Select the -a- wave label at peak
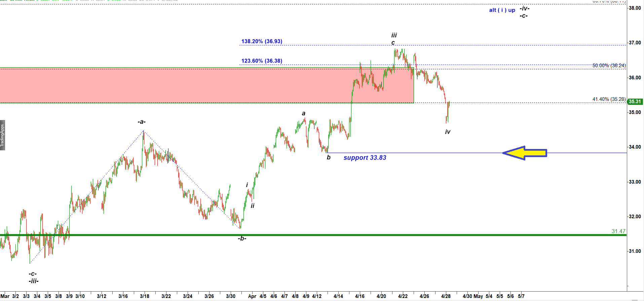644x301 pixels. (142, 122)
